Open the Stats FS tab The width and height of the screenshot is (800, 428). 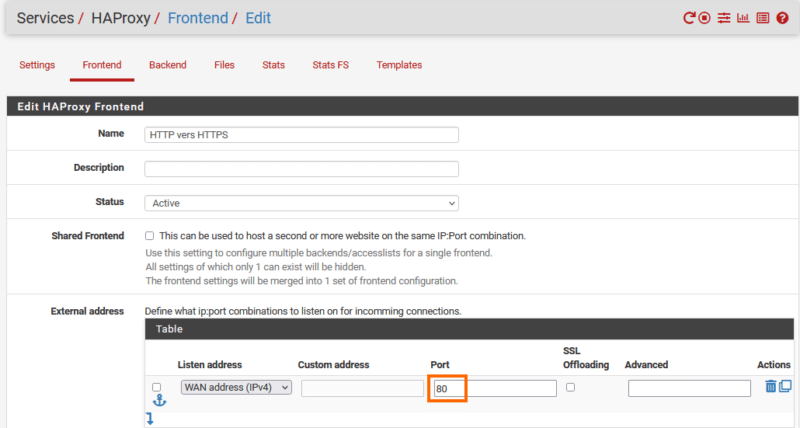tap(330, 65)
